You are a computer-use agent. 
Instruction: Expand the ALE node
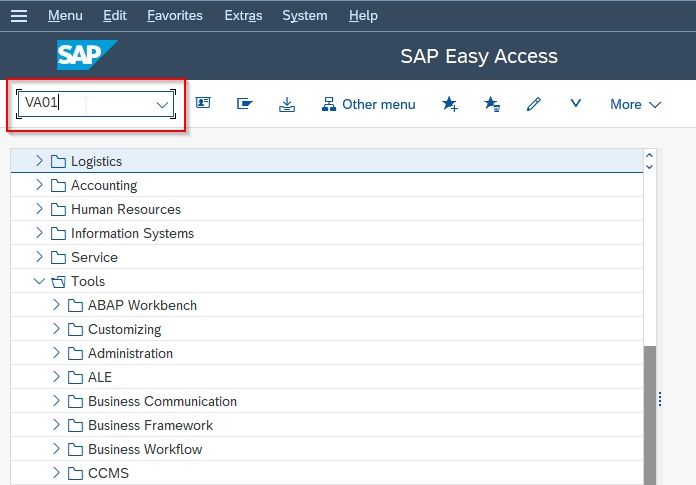[56, 376]
